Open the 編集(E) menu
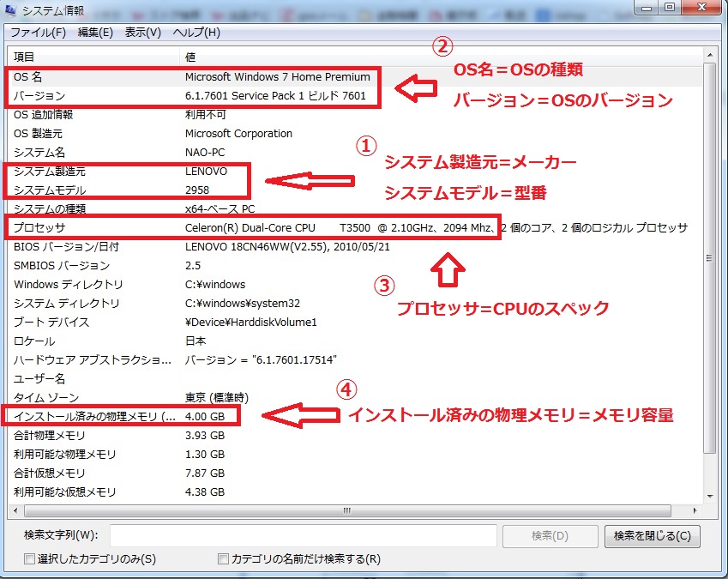This screenshot has width=728, height=579. click(x=95, y=33)
